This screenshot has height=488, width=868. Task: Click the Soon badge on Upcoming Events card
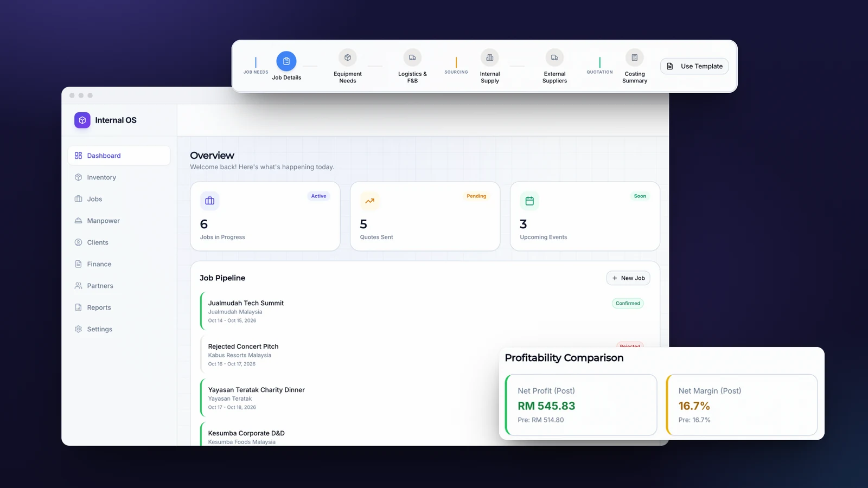tap(640, 196)
